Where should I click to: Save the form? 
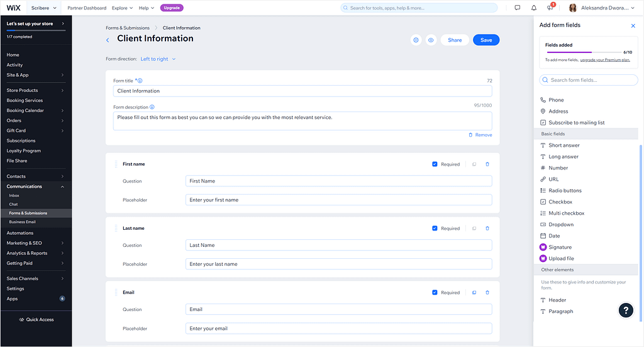point(486,40)
